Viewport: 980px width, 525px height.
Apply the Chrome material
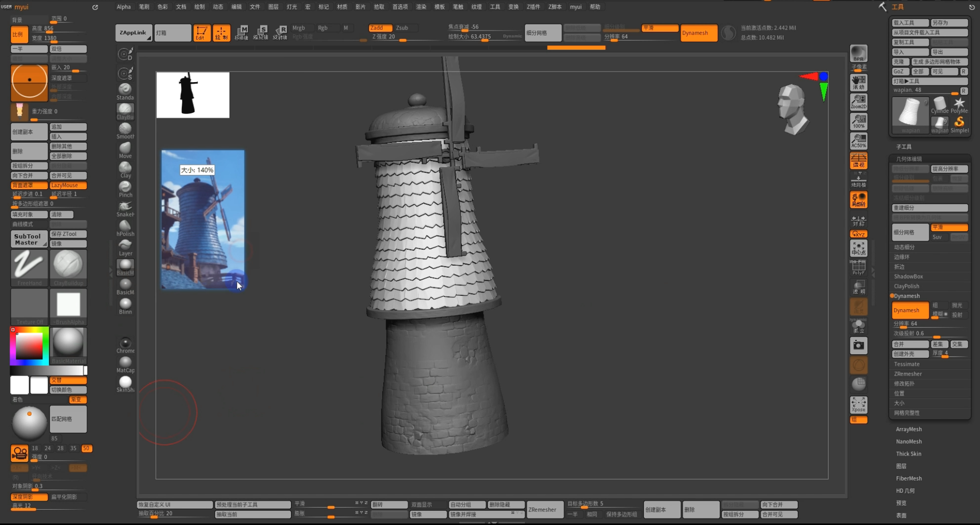pyautogui.click(x=125, y=345)
